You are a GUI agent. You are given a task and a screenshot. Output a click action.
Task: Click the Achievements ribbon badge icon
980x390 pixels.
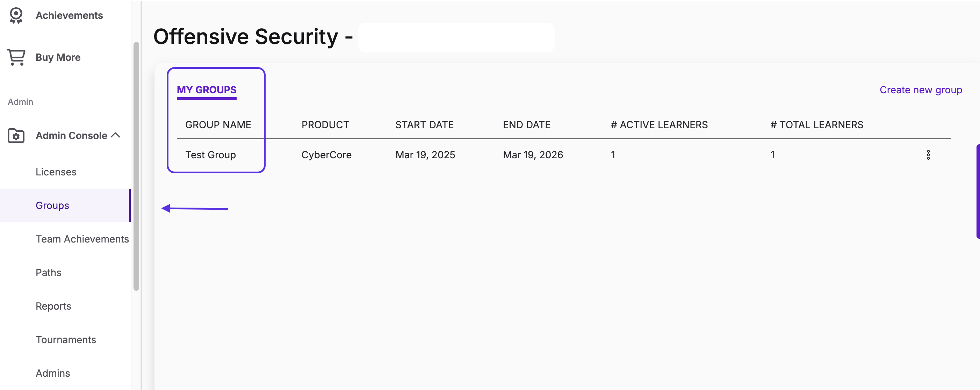click(16, 15)
